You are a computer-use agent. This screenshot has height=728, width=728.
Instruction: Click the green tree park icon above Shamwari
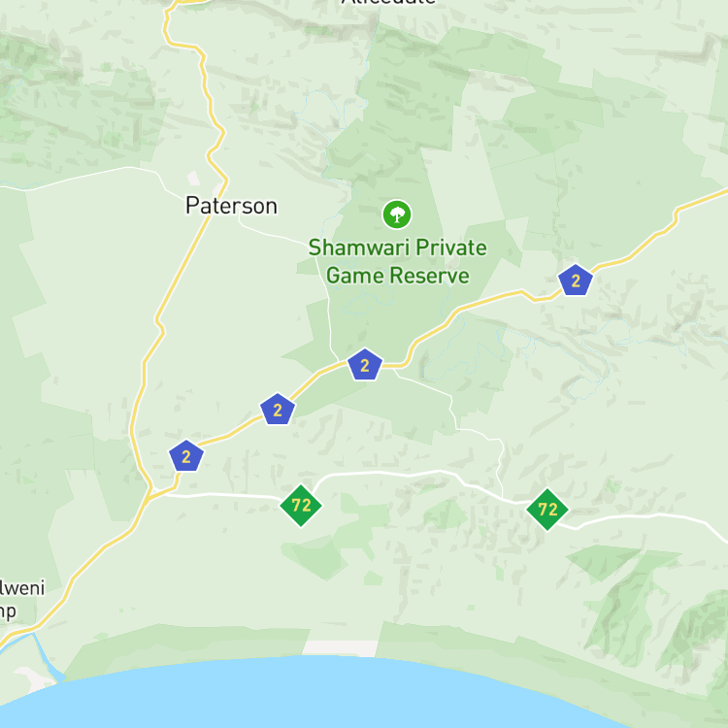(x=397, y=215)
